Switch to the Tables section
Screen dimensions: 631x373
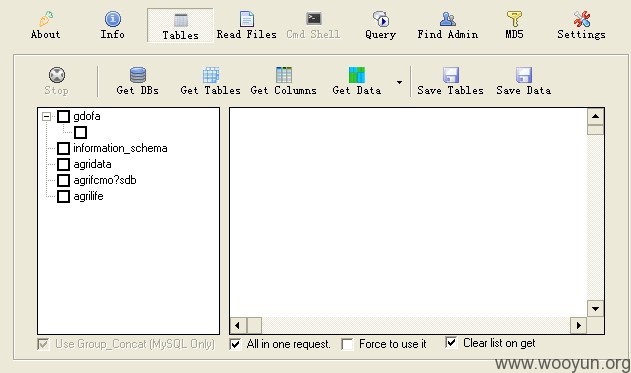(x=180, y=25)
